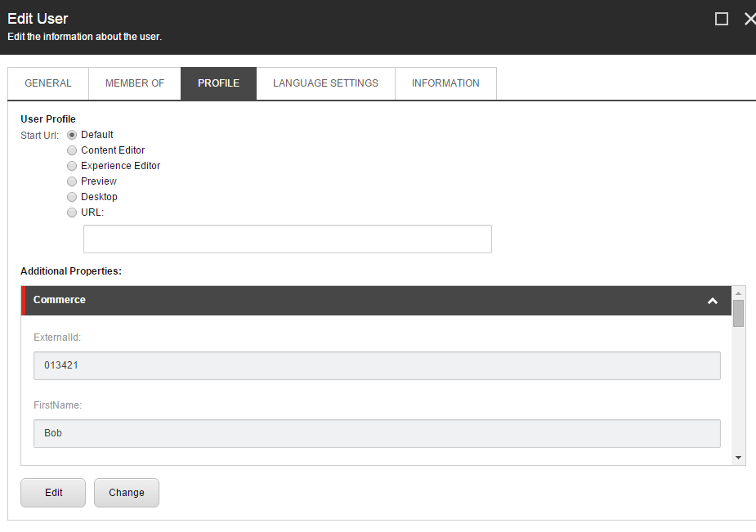
Task: Click the FirstName field containing Bob
Action: coord(377,433)
